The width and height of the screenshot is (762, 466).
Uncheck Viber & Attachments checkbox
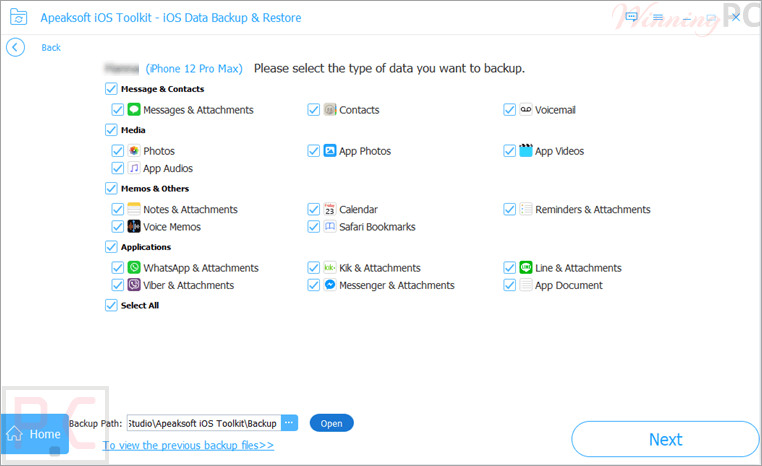117,285
